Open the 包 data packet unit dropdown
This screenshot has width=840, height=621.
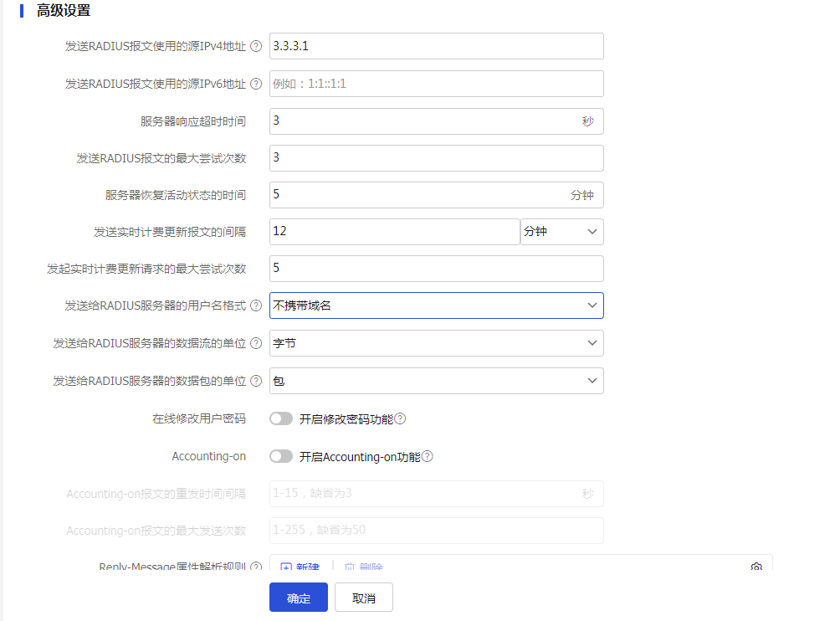[436, 381]
